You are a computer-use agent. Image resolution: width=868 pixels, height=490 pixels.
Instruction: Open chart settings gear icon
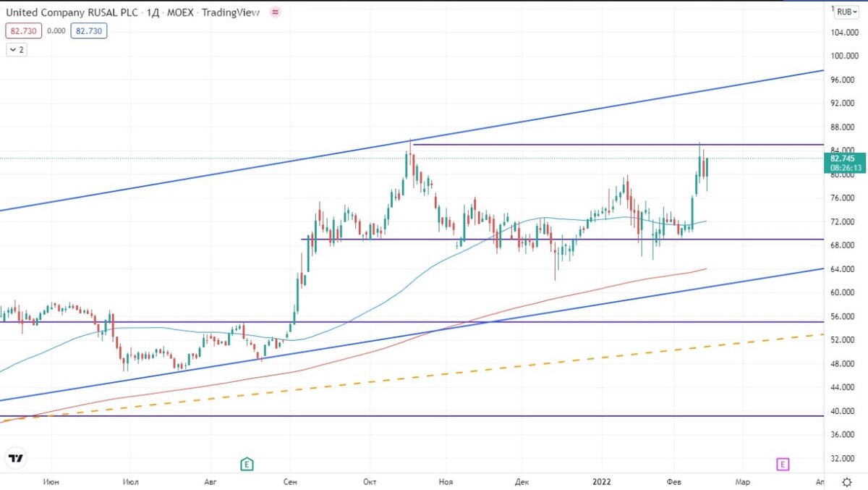point(846,481)
